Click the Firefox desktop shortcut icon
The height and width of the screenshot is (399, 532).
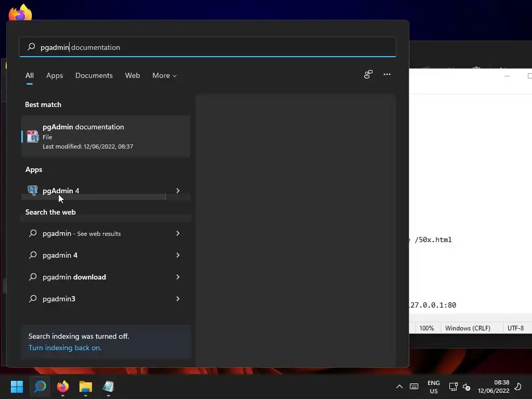click(x=20, y=13)
